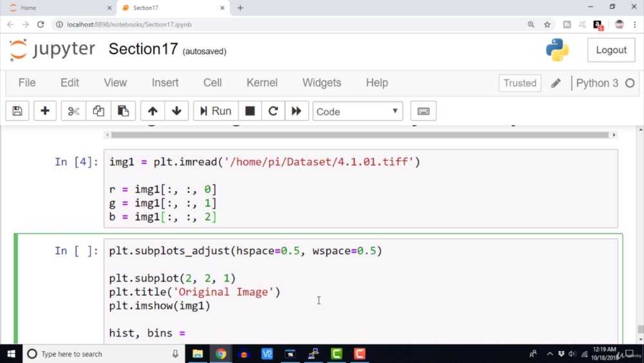Click the notebook vertical scrollbar thumb
The height and width of the screenshot is (363, 644).
[640, 329]
